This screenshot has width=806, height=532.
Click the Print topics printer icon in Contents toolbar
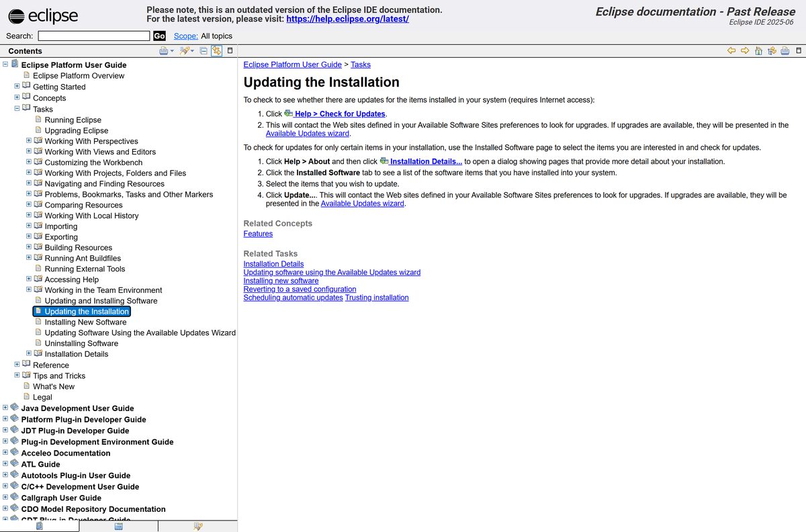pos(163,51)
